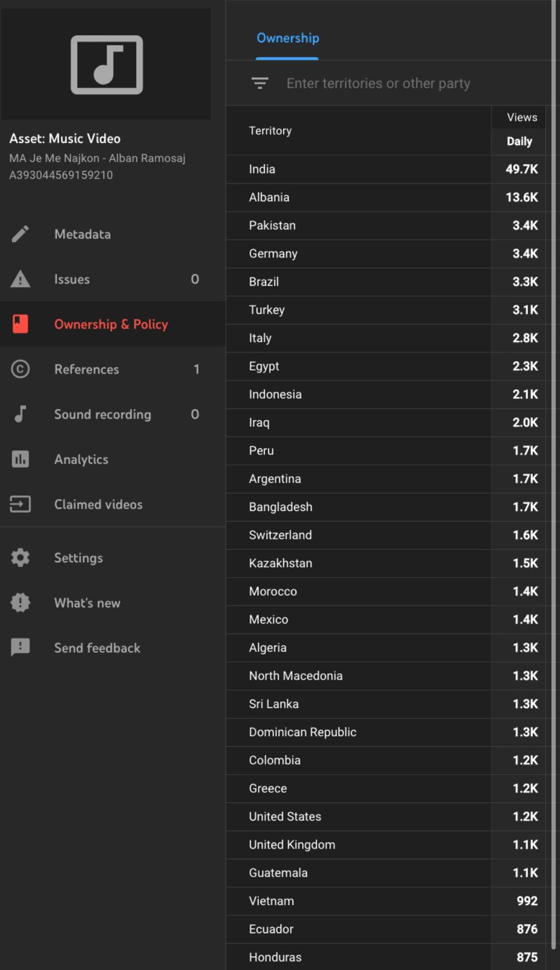
Task: Click the vertical scrollbar on the right
Action: click(553, 485)
